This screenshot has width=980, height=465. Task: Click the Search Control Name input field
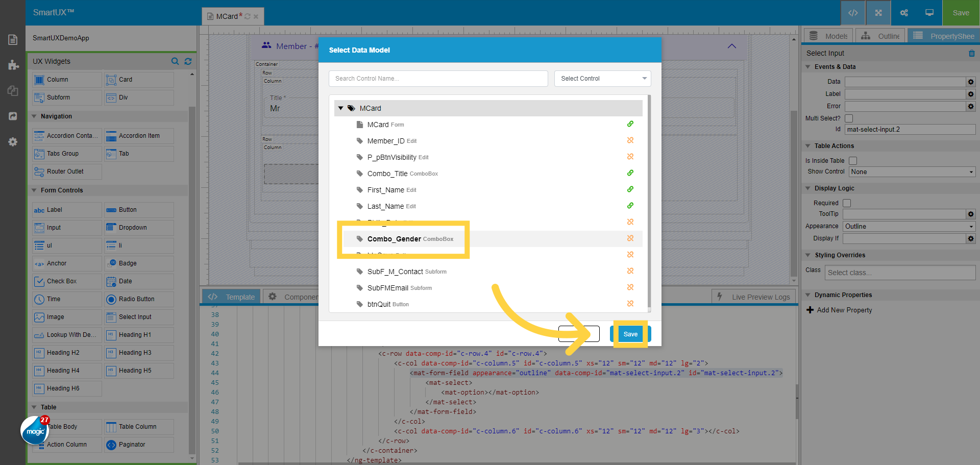[438, 78]
